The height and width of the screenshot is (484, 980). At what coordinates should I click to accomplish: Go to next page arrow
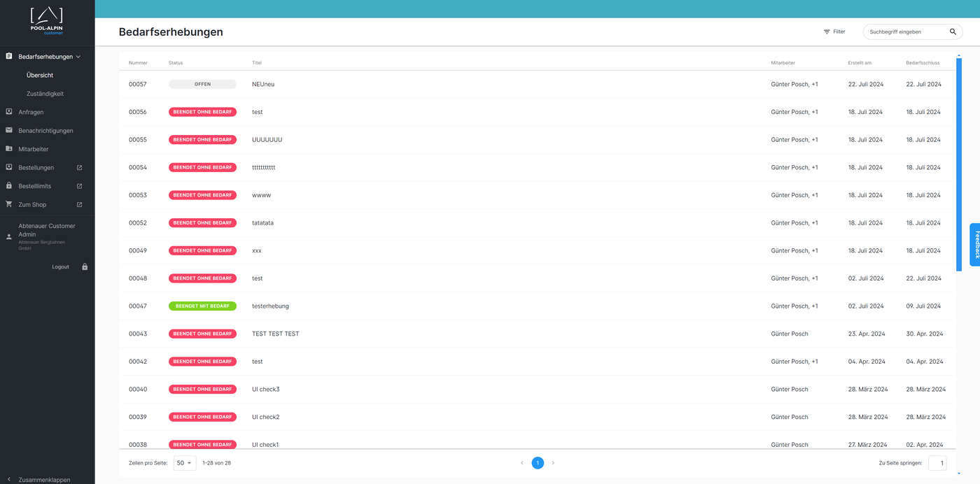(x=553, y=463)
